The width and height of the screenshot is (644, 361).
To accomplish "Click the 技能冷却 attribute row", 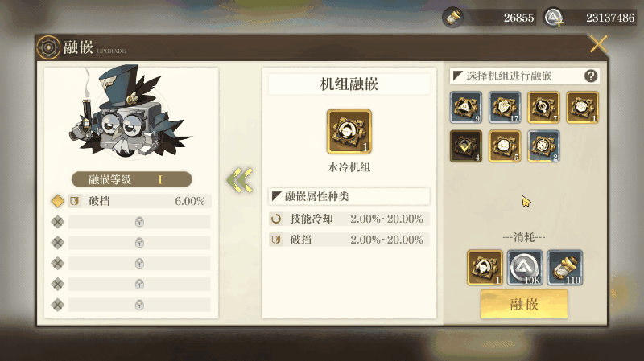I will coord(349,219).
